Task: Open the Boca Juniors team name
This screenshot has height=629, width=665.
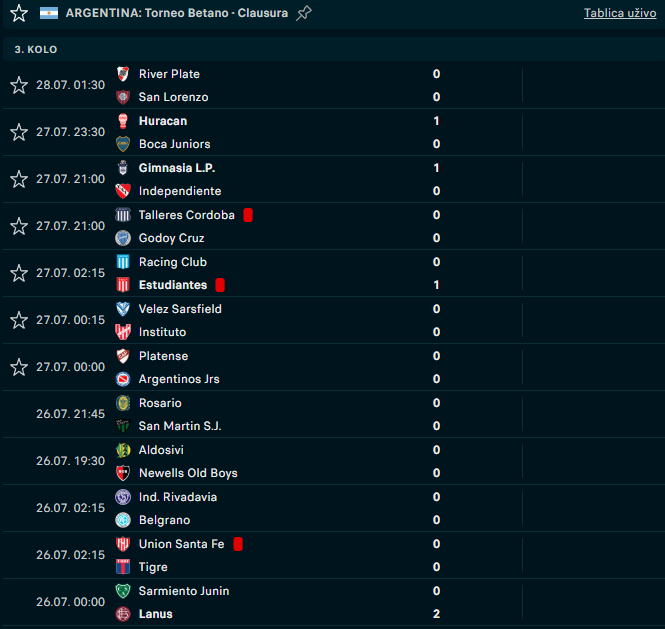Action: tap(175, 144)
